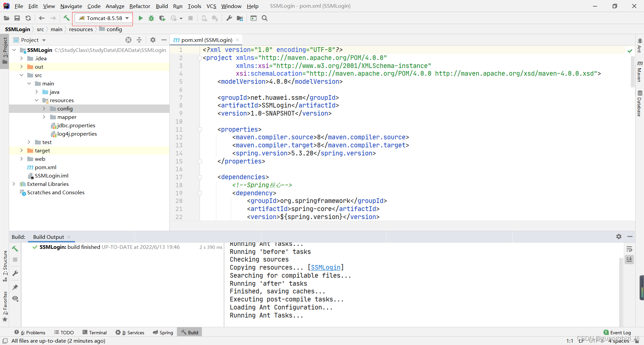Open the VCS menu
Screen dimensions: 644x345
211,6
